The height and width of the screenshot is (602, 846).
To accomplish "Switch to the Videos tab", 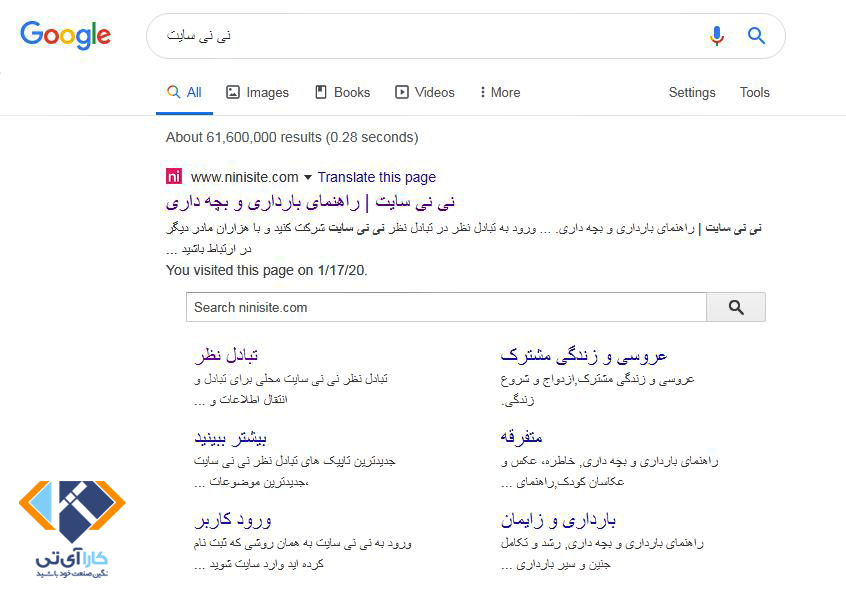I will click(x=425, y=92).
